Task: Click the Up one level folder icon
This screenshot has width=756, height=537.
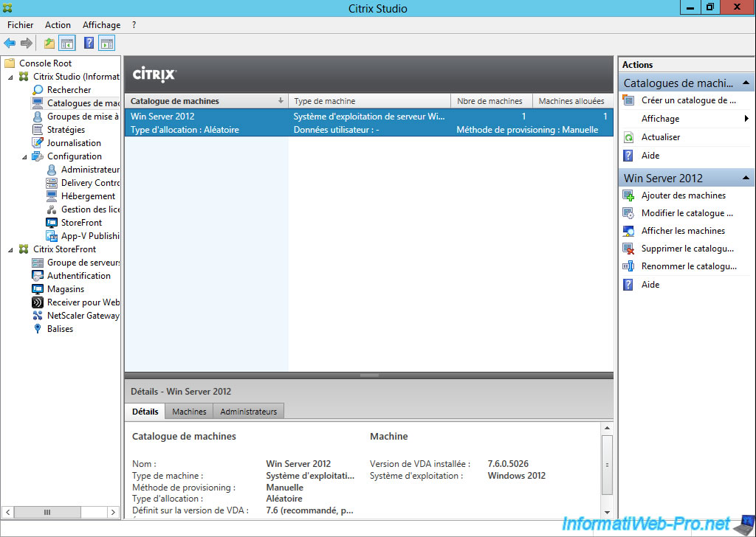Action: click(x=49, y=44)
